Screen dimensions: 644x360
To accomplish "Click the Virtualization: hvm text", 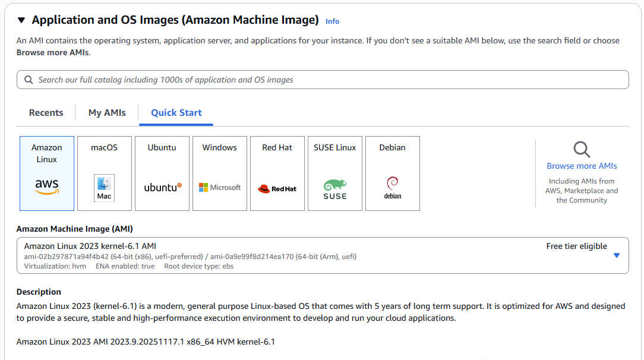I will 55,266.
